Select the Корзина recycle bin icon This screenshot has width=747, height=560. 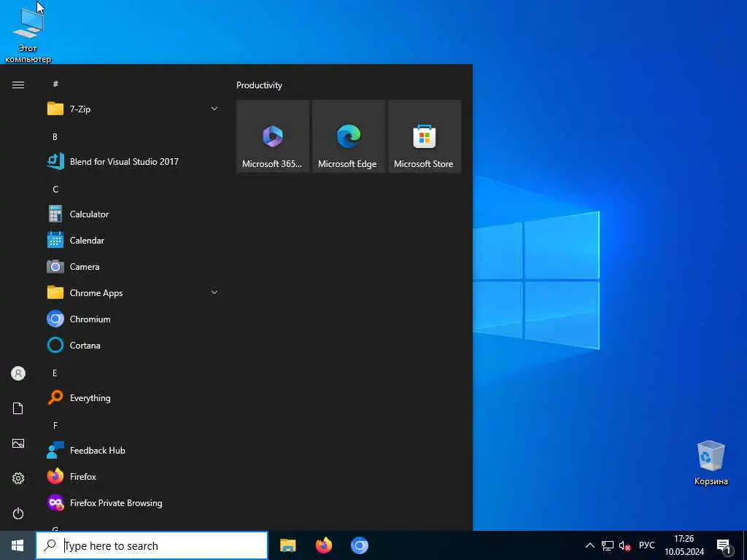point(711,463)
